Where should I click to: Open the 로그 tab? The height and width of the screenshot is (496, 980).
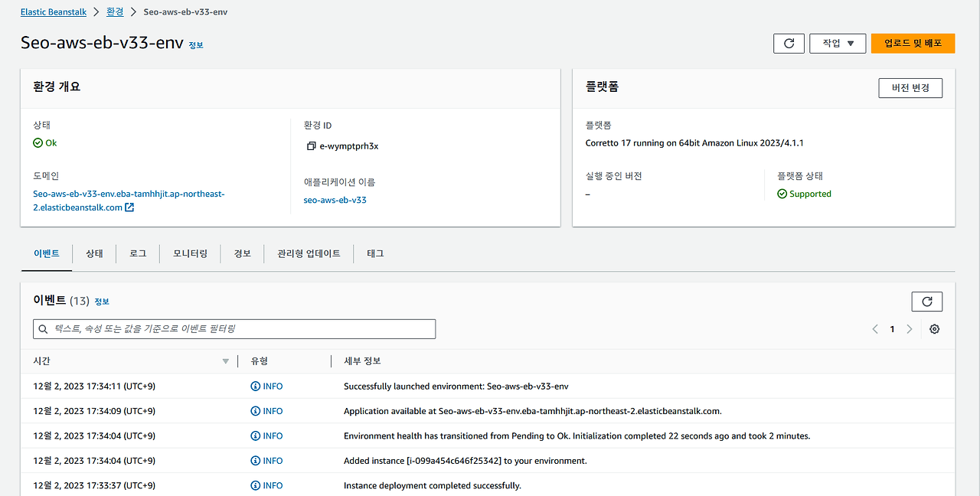click(138, 253)
